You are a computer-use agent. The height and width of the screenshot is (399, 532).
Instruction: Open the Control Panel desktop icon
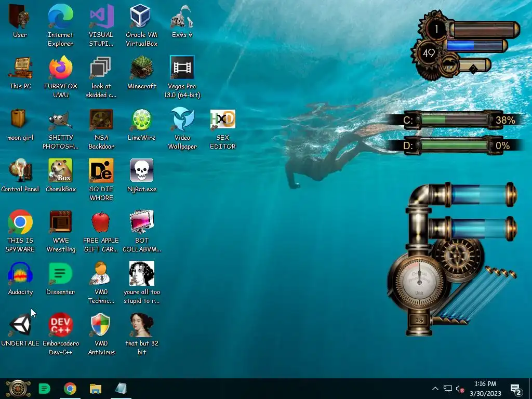point(20,176)
